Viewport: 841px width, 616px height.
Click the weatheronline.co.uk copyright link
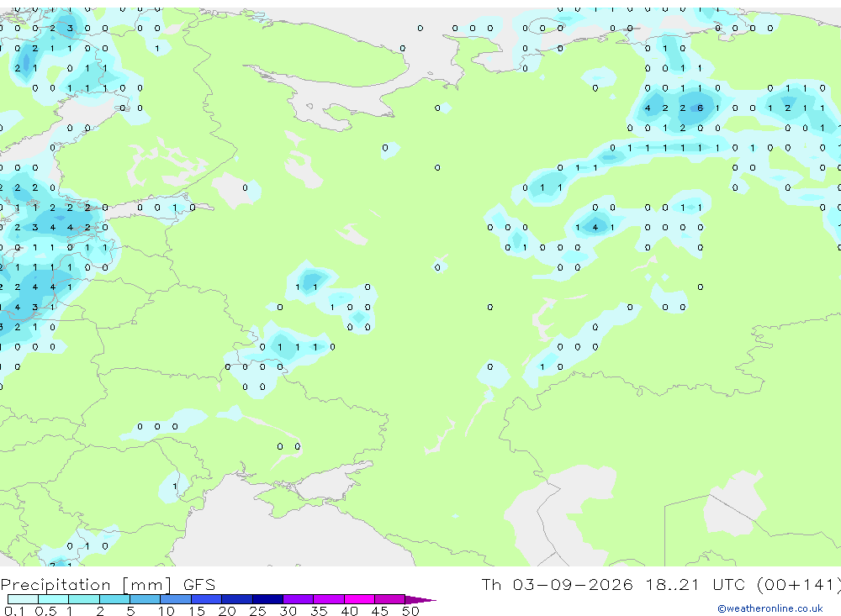point(770,608)
